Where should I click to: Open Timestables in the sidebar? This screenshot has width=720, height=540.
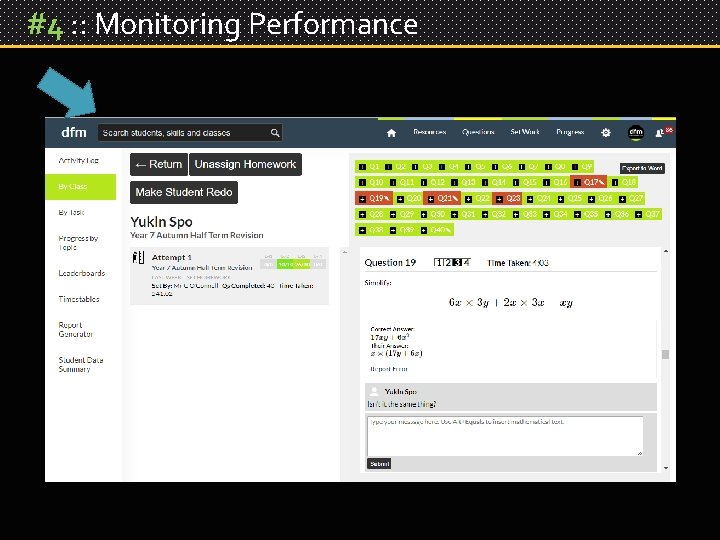(79, 299)
